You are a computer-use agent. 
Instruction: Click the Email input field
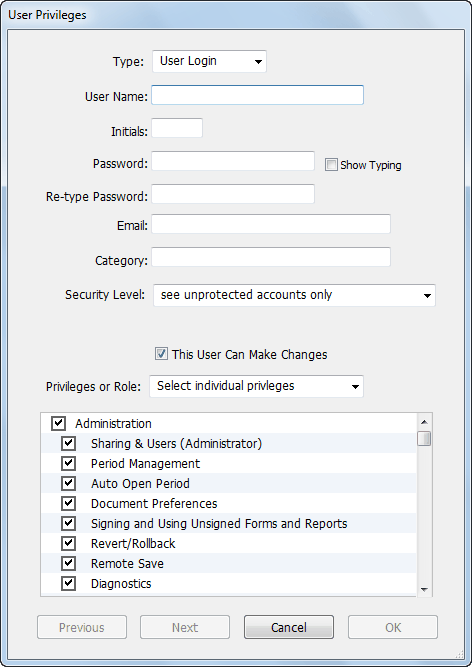tap(271, 224)
